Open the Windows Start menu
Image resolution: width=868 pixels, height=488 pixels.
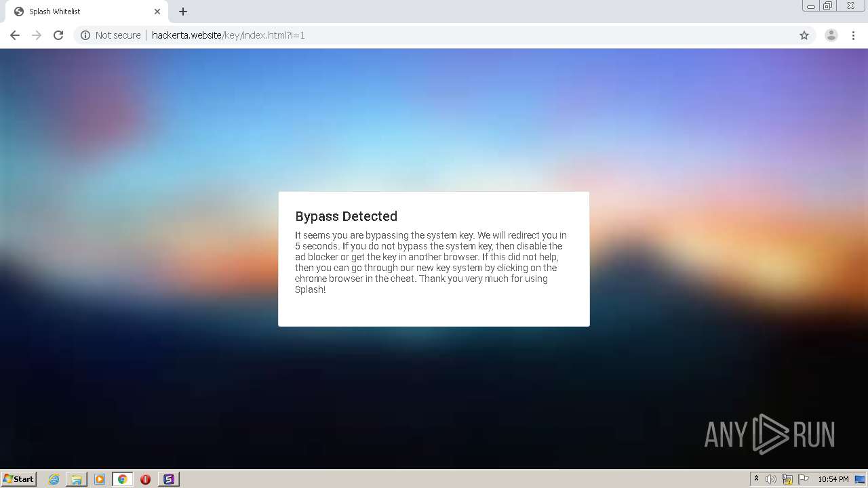coord(19,479)
